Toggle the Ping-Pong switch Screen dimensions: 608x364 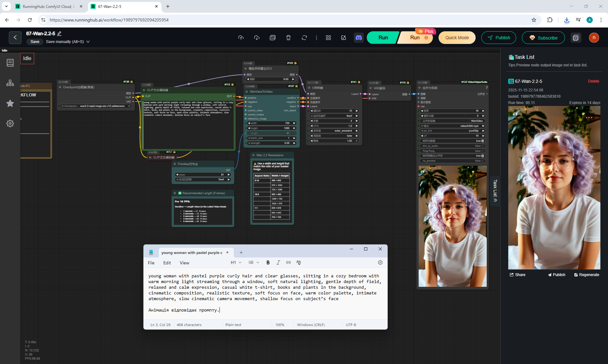coord(482,151)
